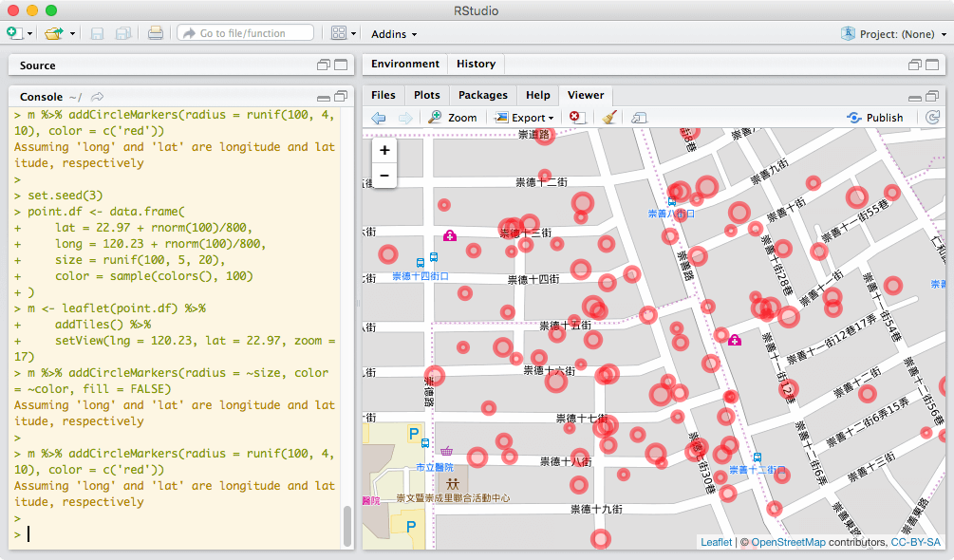Remove current viewer item with the red X

click(576, 118)
